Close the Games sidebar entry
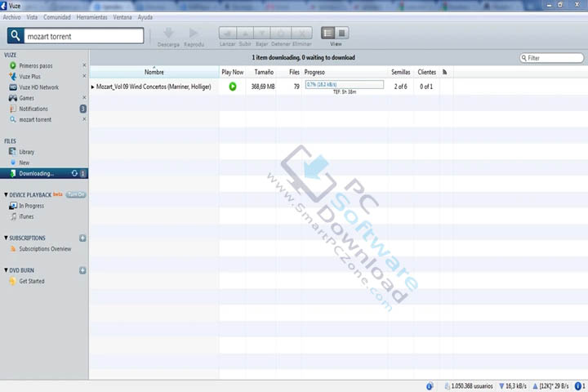The width and height of the screenshot is (588, 392). 84,97
